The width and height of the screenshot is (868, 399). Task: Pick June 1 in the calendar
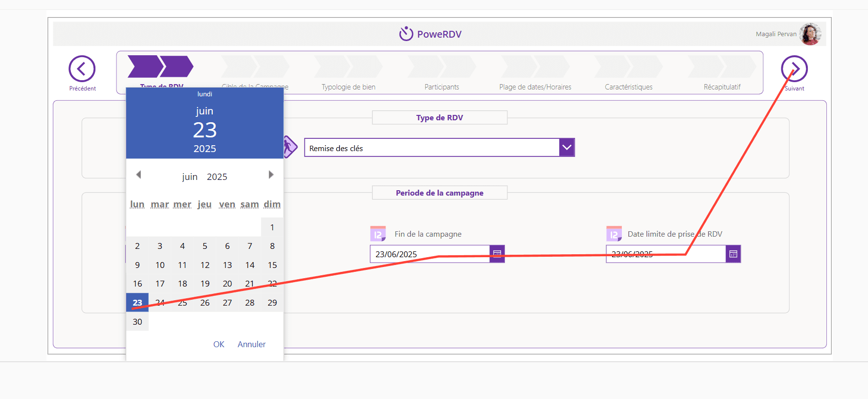272,227
